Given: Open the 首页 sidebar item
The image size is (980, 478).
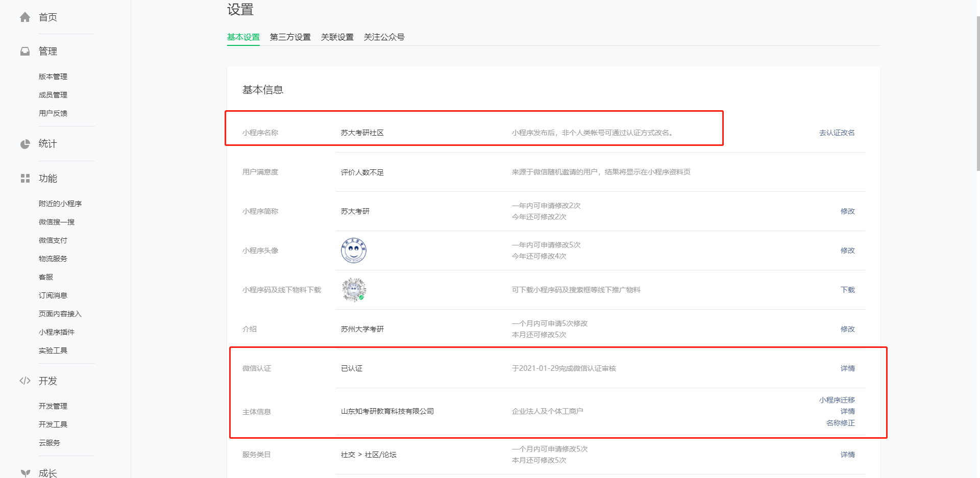Looking at the screenshot, I should tap(48, 17).
